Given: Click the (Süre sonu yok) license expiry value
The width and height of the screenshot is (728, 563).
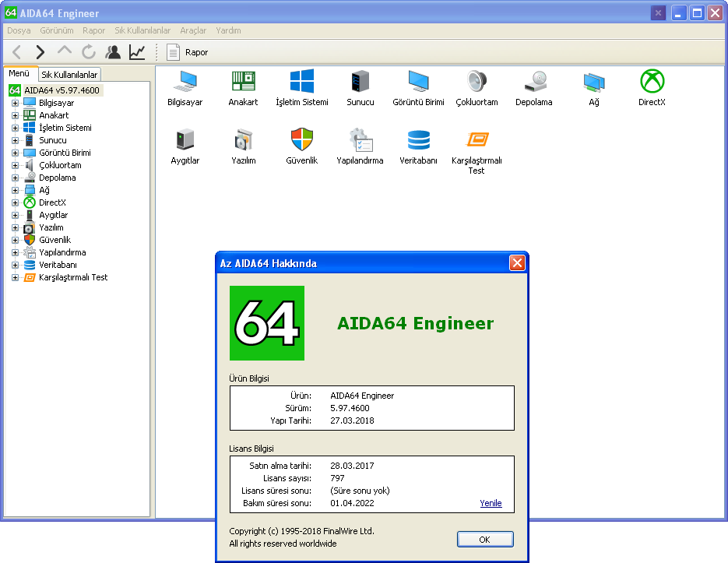Looking at the screenshot, I should 360,491.
